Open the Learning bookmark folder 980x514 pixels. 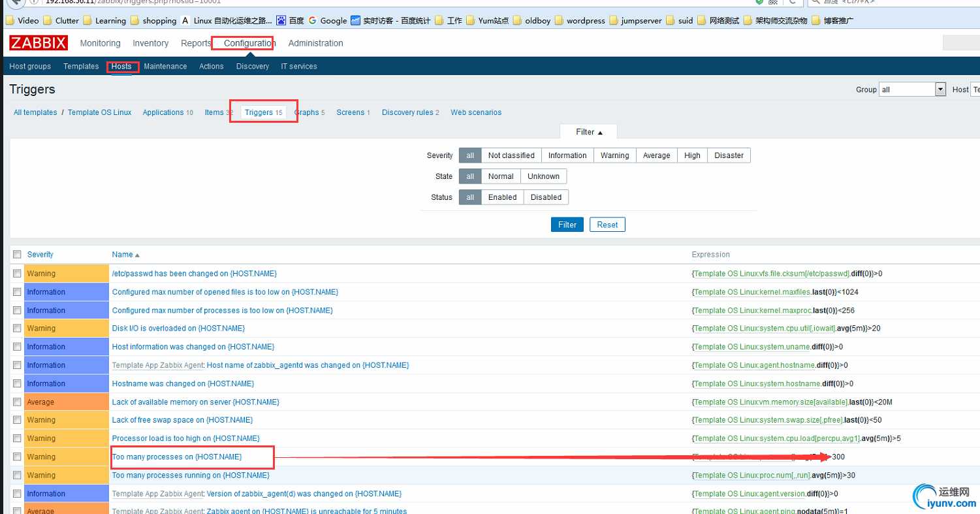click(x=104, y=20)
